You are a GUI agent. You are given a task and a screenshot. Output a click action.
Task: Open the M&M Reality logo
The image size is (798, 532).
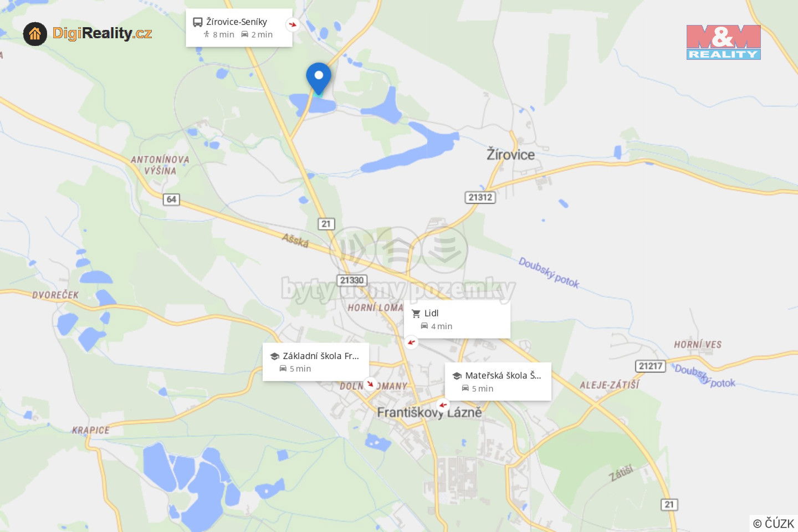(x=723, y=42)
